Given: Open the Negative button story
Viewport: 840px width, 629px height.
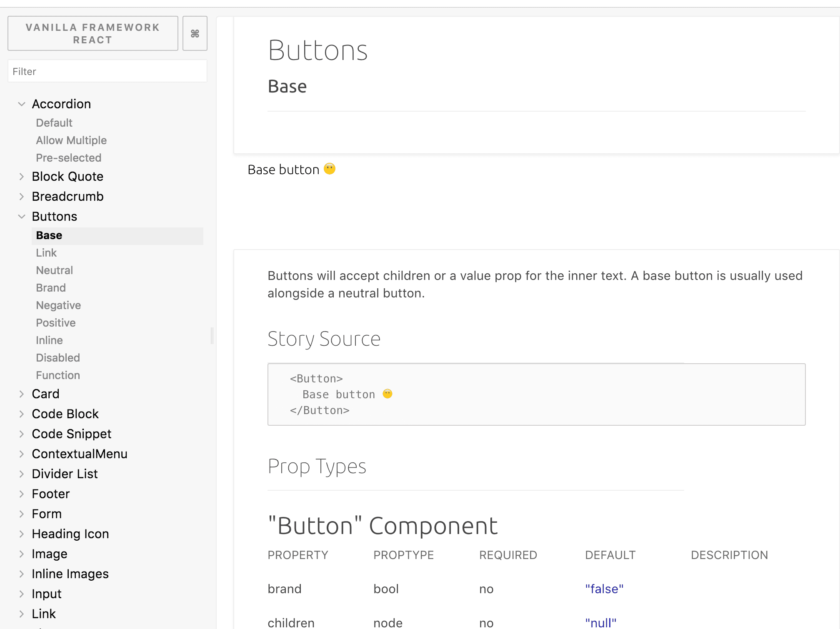Looking at the screenshot, I should pos(58,305).
